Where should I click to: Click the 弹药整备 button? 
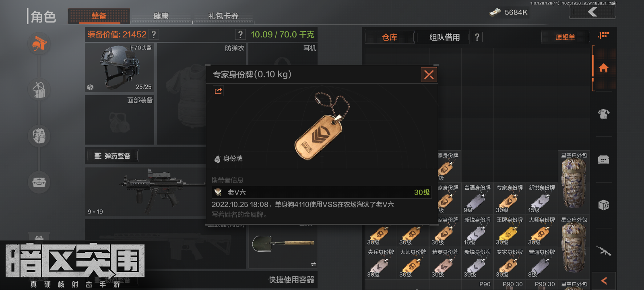pyautogui.click(x=112, y=156)
